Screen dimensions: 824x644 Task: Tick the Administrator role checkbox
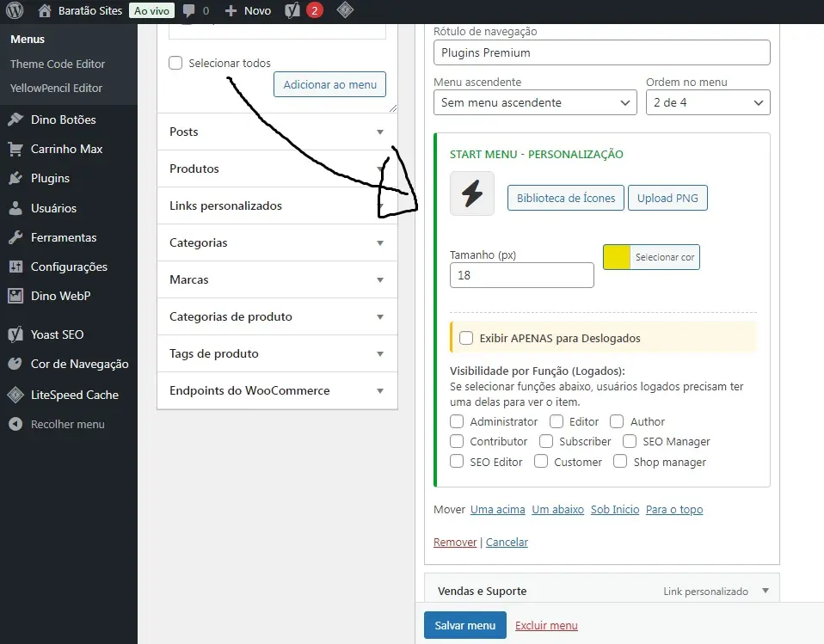[457, 421]
